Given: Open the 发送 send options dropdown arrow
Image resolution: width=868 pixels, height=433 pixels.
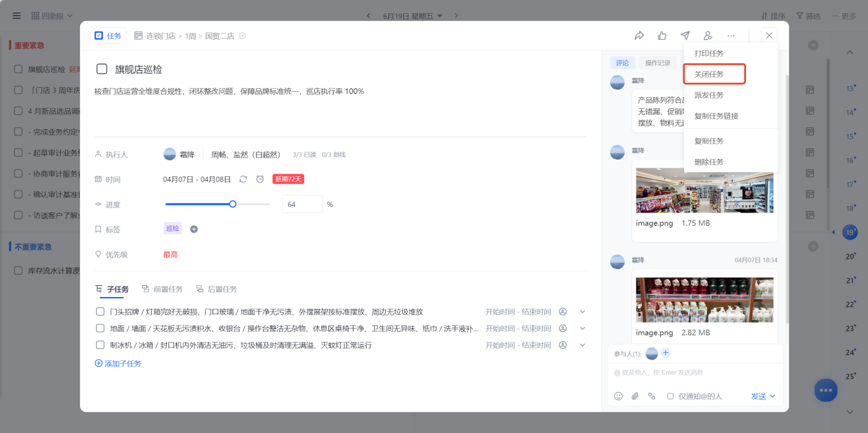Looking at the screenshot, I should click(x=772, y=396).
